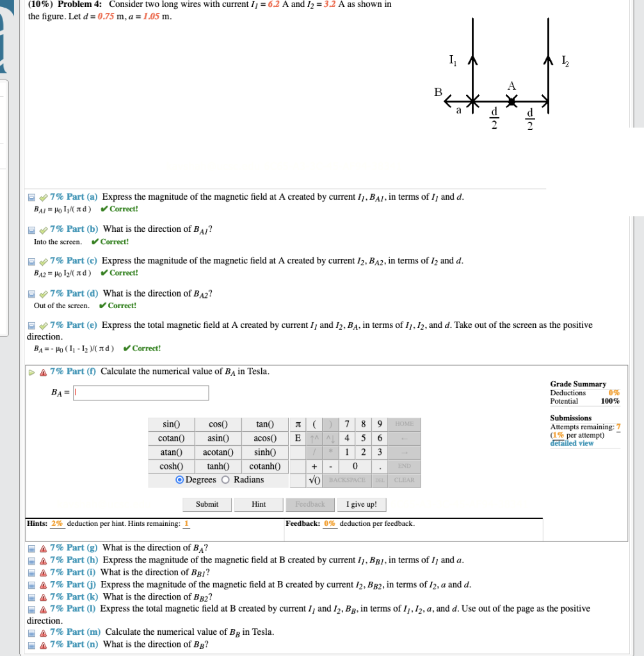This screenshot has width=644, height=656.
Task: Switch to Radians mode
Action: (225, 480)
